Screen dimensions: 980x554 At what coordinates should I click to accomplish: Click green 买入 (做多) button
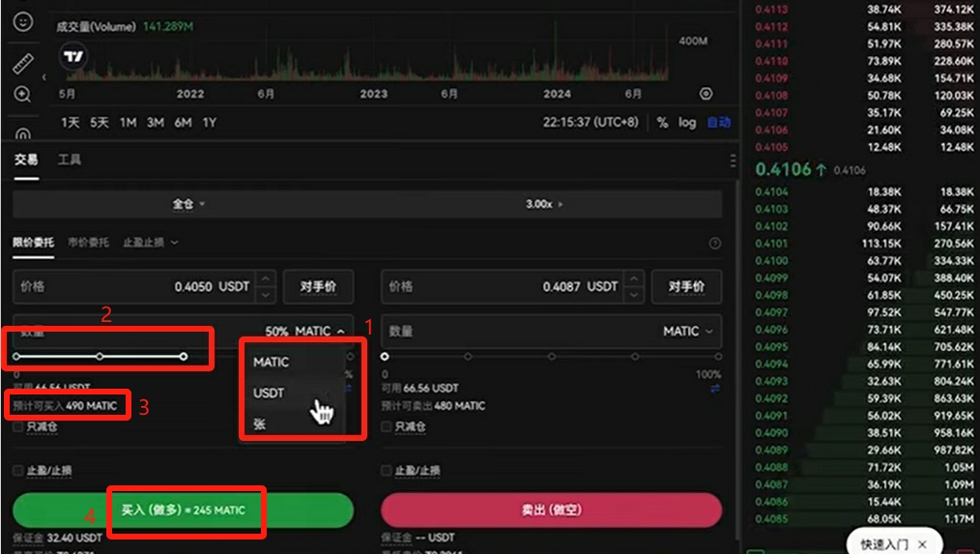[183, 510]
